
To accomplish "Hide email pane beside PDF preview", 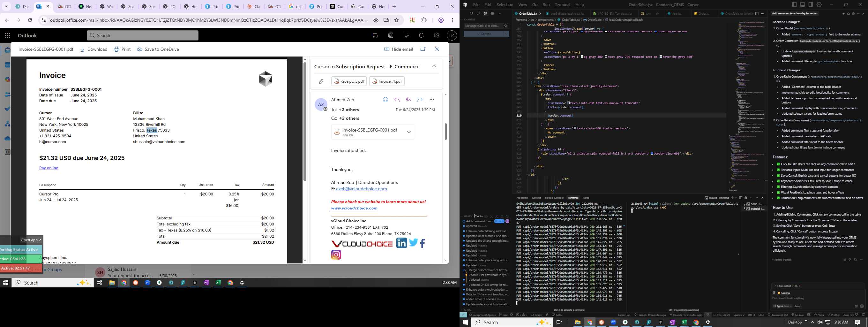I will [x=398, y=49].
